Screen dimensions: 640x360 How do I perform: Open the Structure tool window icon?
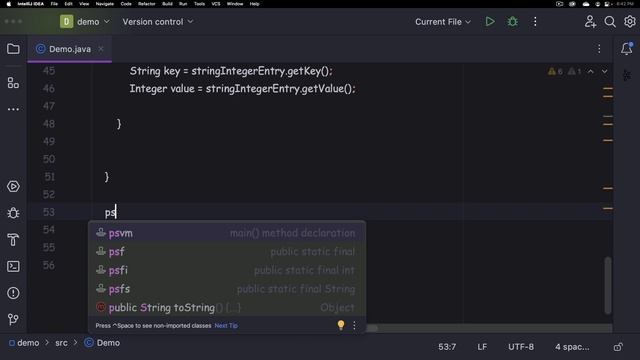click(x=13, y=83)
